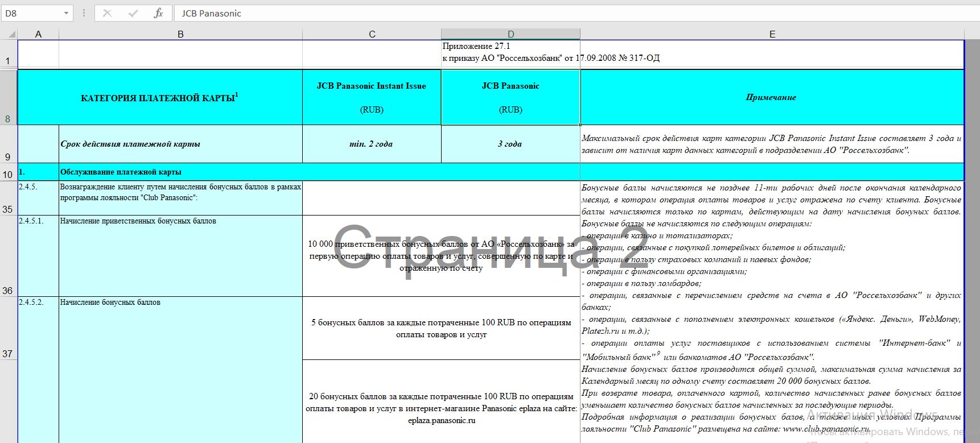Click the 'Примечание' header cell
The height and width of the screenshot is (443, 980).
click(x=772, y=97)
